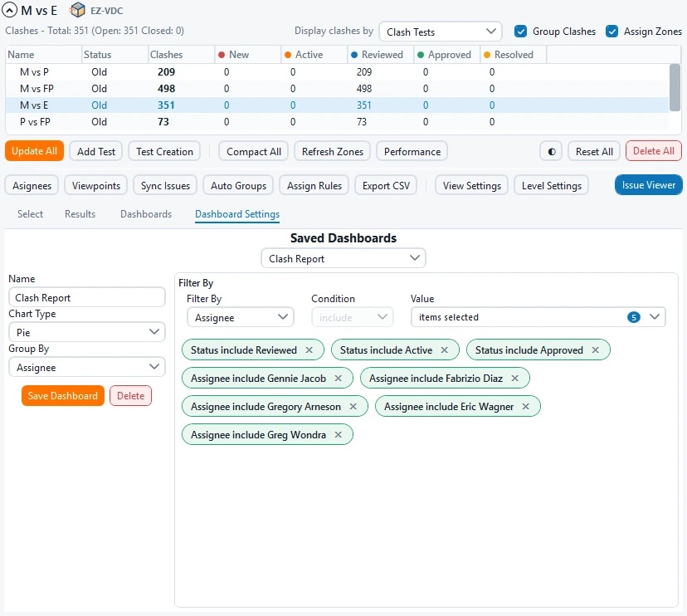The height and width of the screenshot is (616, 687).
Task: Click the Add Test button
Action: click(x=96, y=151)
